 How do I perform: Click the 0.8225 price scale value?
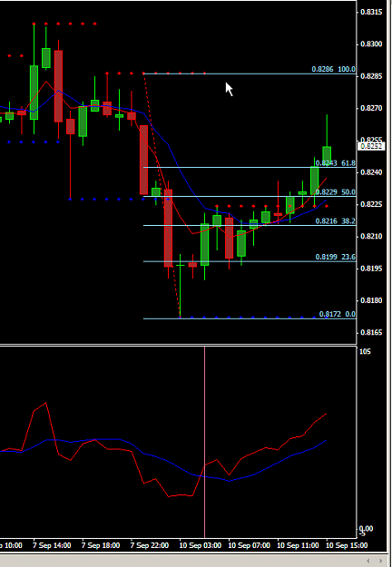[x=371, y=204]
